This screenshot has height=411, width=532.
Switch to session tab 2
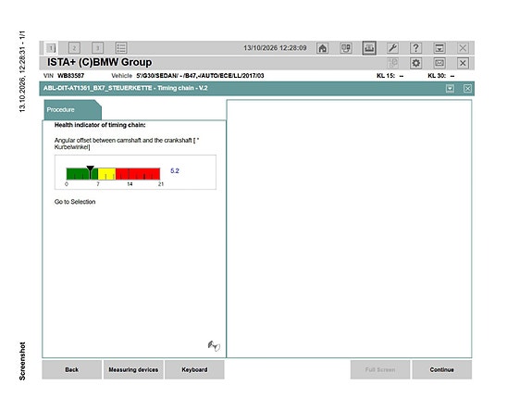click(x=74, y=48)
